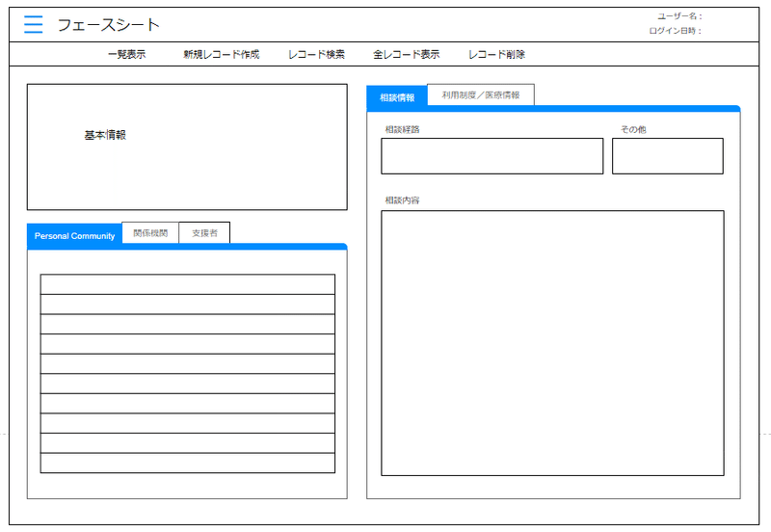Click 一覧表示 in the menu bar
This screenshot has height=532, width=771.
(127, 54)
